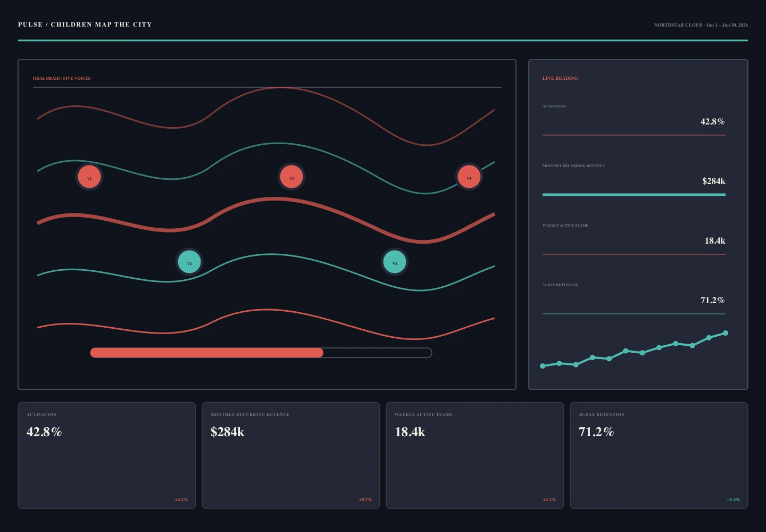Click 30-Day Retention label in Live Reading
The image size is (766, 532).
pos(561,285)
